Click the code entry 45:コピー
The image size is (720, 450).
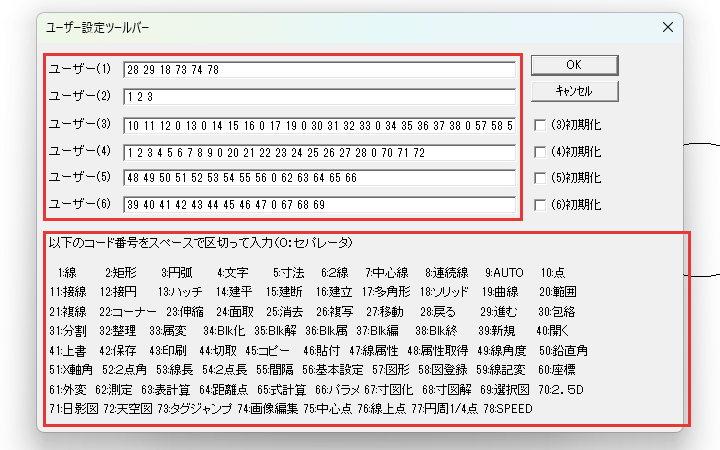click(267, 351)
